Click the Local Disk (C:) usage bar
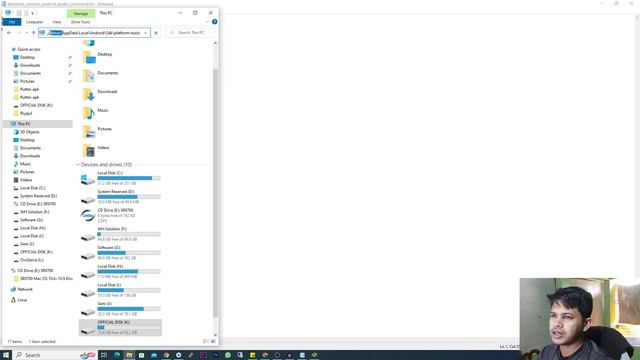 129,178
